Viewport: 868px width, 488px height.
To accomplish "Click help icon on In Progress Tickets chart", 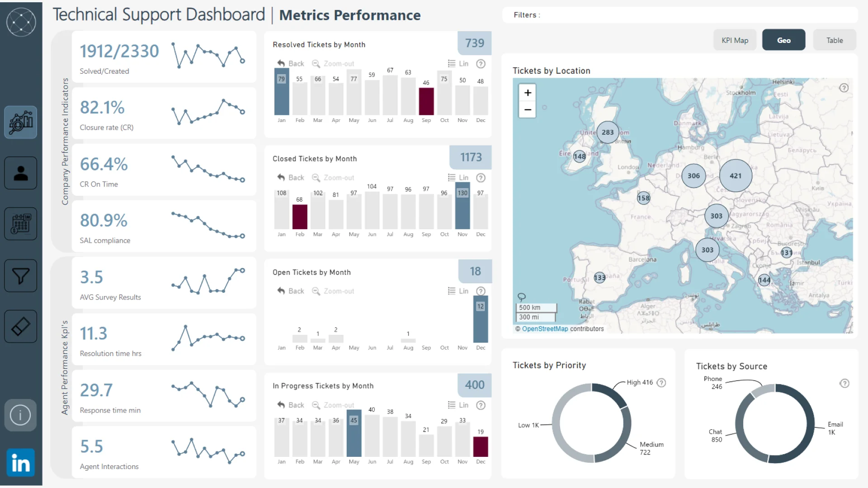I will (481, 405).
